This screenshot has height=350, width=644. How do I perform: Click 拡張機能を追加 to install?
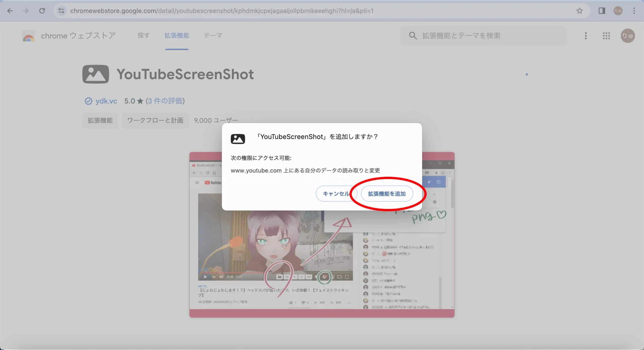tap(387, 194)
